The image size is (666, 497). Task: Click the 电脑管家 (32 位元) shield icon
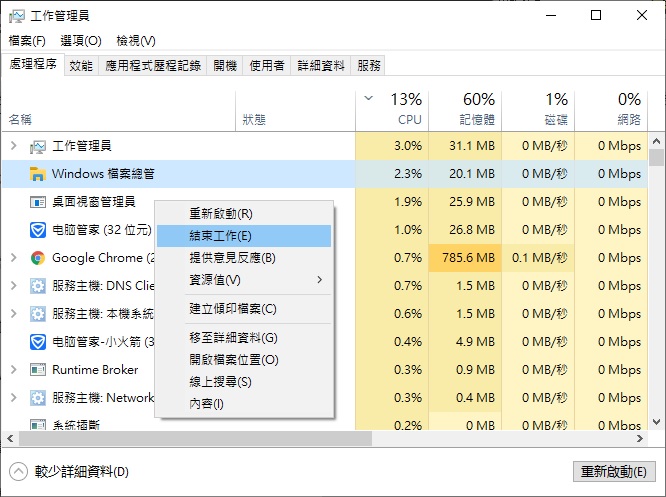[x=38, y=230]
